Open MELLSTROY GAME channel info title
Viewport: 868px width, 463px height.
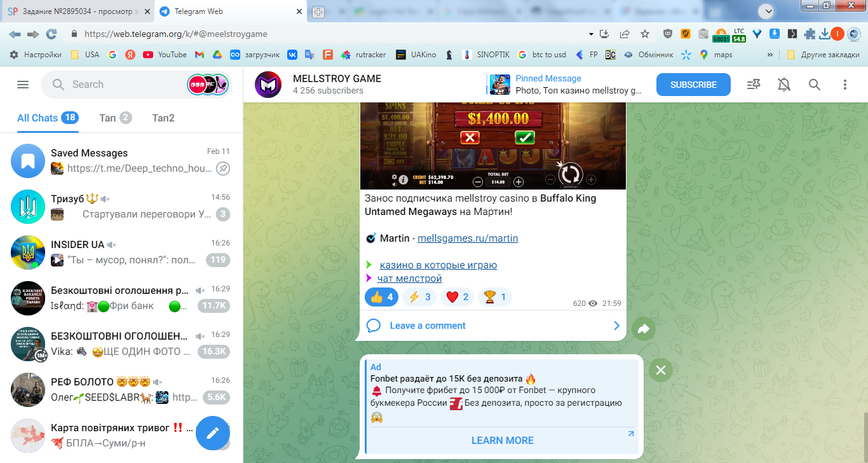click(337, 79)
